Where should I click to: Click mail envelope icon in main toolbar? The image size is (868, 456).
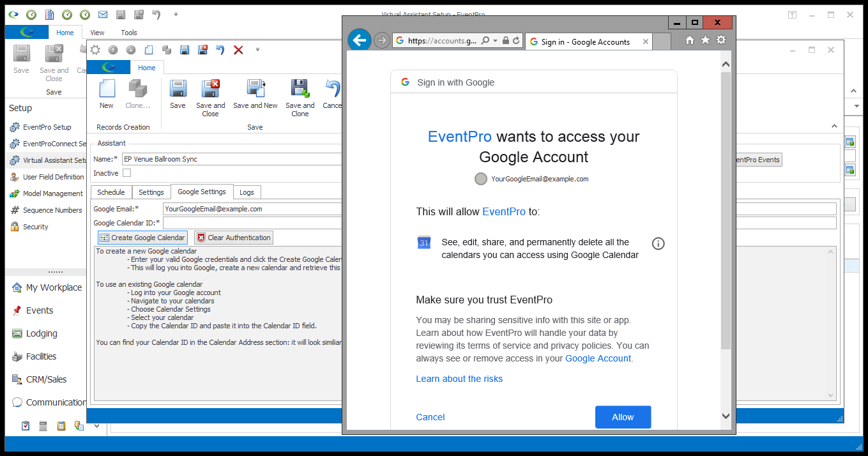(x=102, y=14)
